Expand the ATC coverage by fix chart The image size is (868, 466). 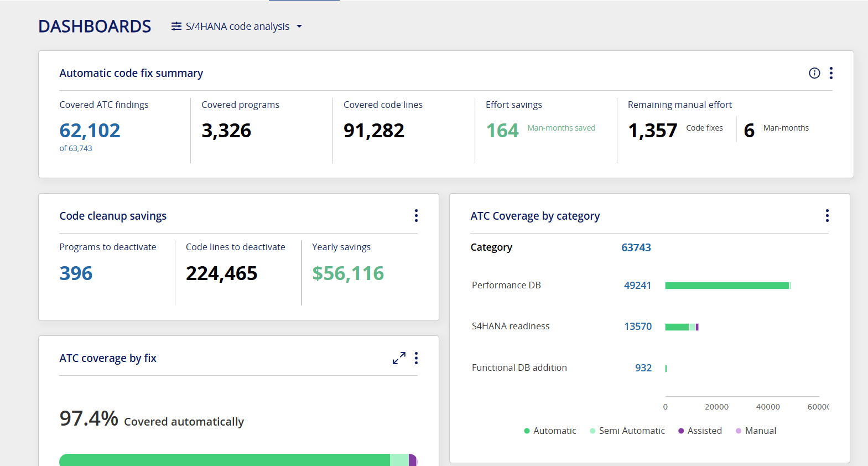tap(399, 358)
